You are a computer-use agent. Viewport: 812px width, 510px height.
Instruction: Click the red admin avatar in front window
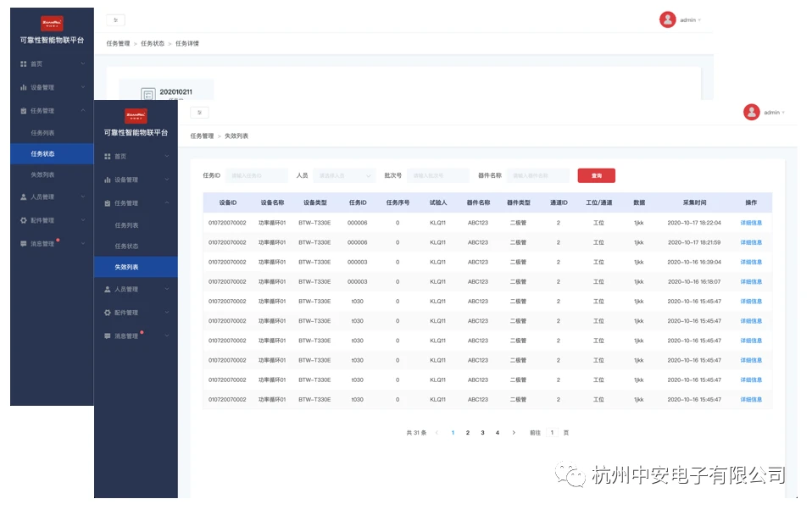751,112
